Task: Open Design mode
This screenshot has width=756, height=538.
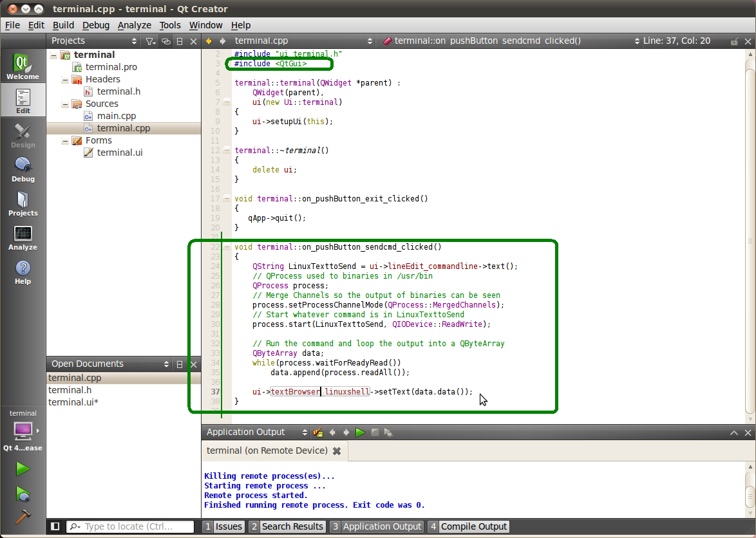Action: pyautogui.click(x=23, y=135)
